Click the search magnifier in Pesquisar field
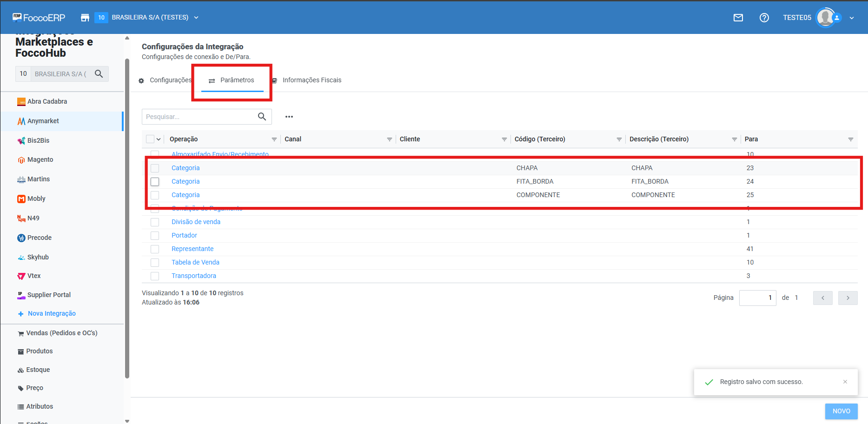The width and height of the screenshot is (868, 424). point(262,117)
